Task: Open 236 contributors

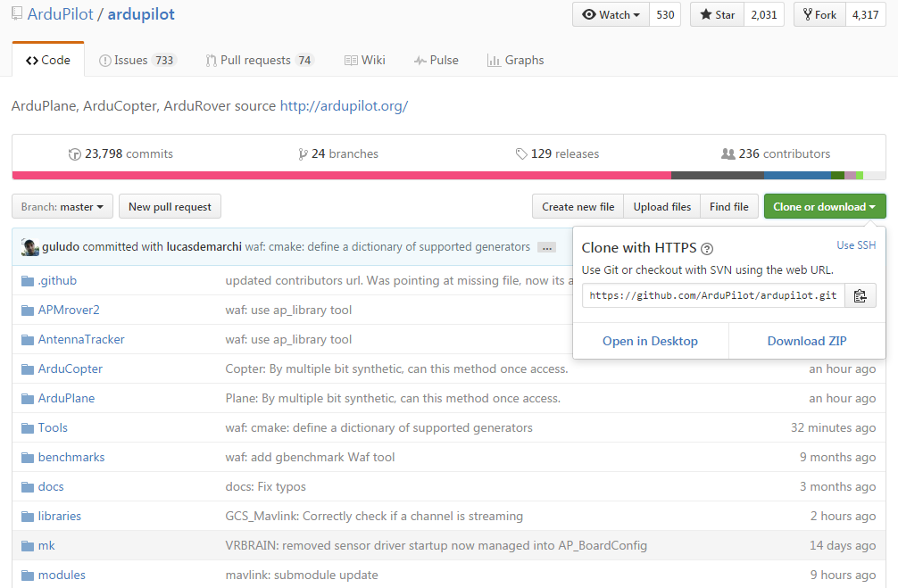Action: tap(776, 154)
